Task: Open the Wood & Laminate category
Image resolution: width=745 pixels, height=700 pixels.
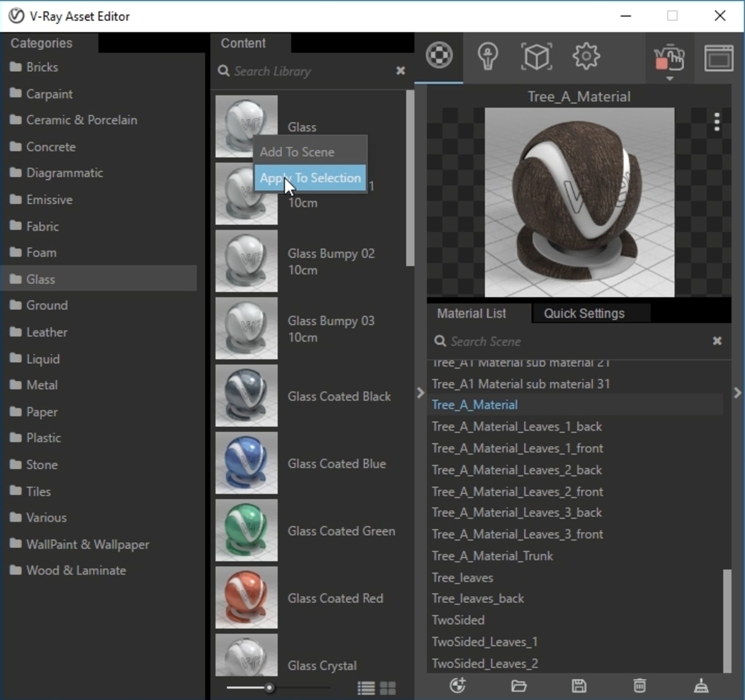Action: (68, 570)
